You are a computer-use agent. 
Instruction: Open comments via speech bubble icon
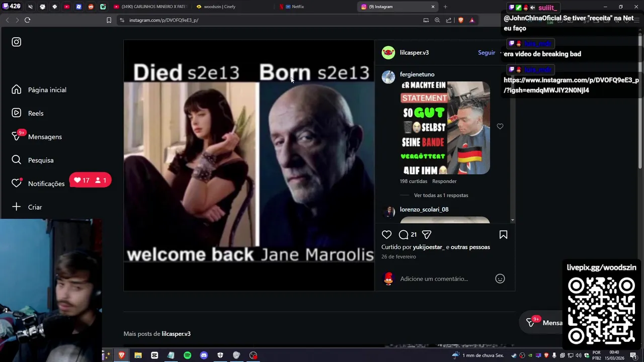404,234
